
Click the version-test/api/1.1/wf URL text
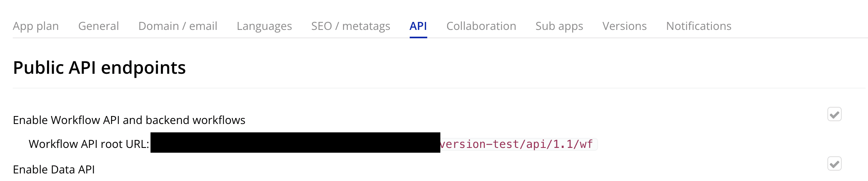click(517, 144)
